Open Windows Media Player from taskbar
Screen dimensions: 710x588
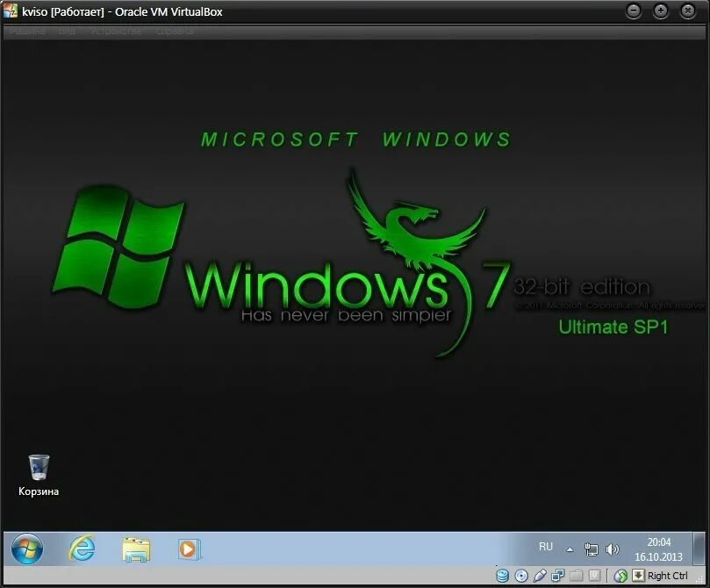(x=190, y=549)
